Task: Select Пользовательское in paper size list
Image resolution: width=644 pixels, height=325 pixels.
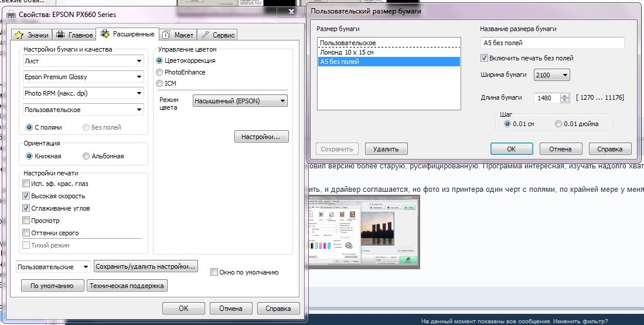Action: (389, 43)
